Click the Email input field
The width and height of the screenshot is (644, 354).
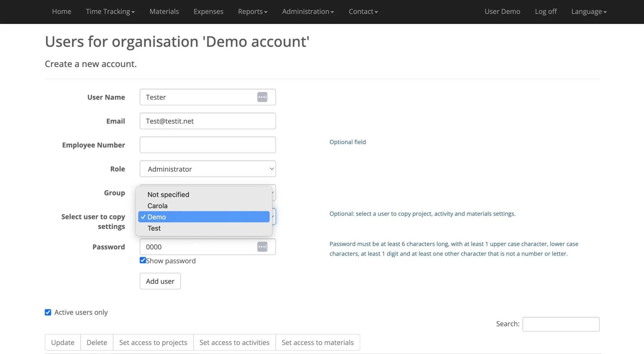point(208,121)
